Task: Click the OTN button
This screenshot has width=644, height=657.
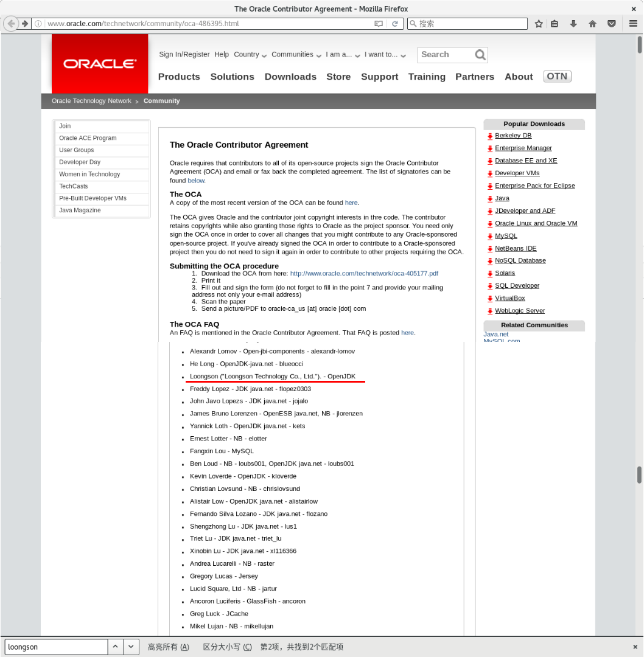Action: click(x=557, y=76)
